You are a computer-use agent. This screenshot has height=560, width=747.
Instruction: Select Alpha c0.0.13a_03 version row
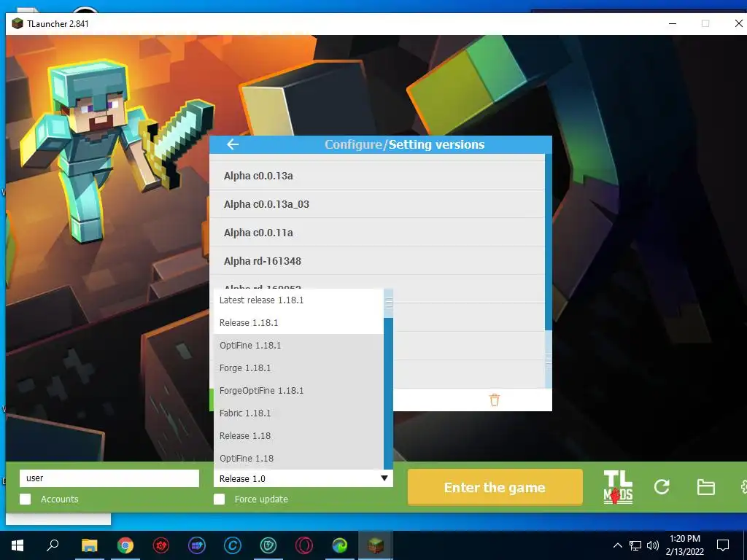coord(377,204)
